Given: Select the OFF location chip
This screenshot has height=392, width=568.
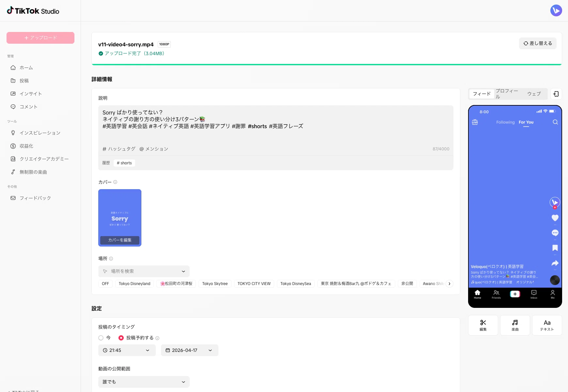Looking at the screenshot, I should 105,284.
